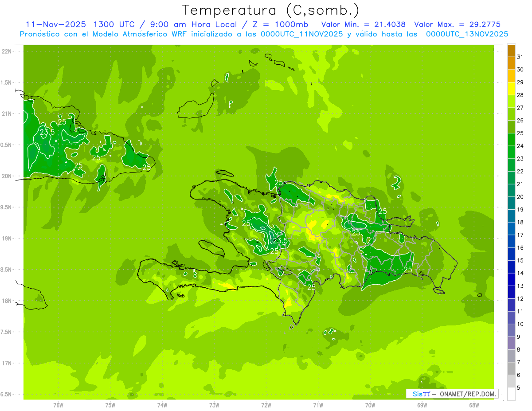
Task: Click the "23.5" contour label over Haiti
Action: pyautogui.click(x=280, y=241)
